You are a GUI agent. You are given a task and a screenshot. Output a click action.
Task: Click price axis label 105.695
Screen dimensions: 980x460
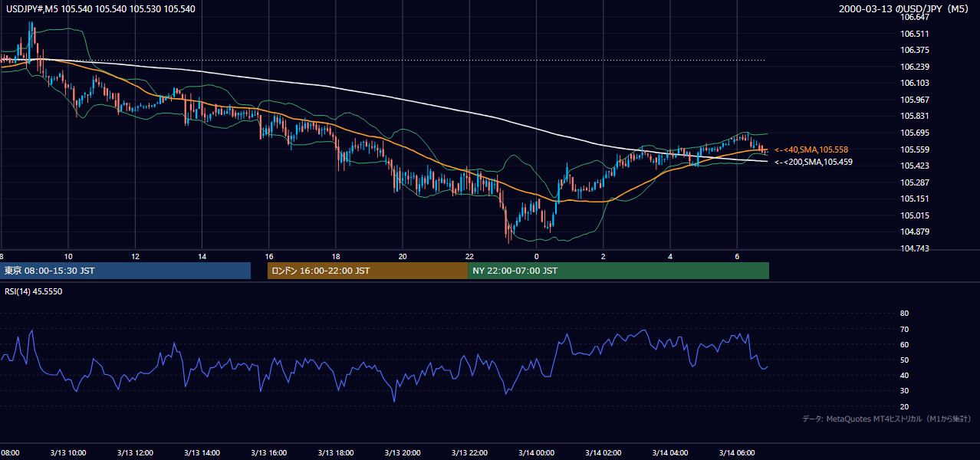click(x=915, y=133)
